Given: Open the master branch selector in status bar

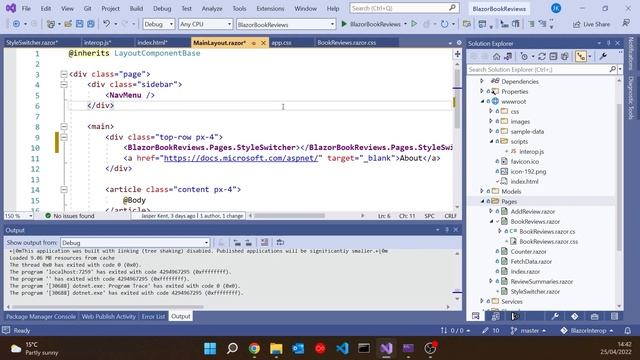Looking at the screenshot, I should (x=528, y=331).
